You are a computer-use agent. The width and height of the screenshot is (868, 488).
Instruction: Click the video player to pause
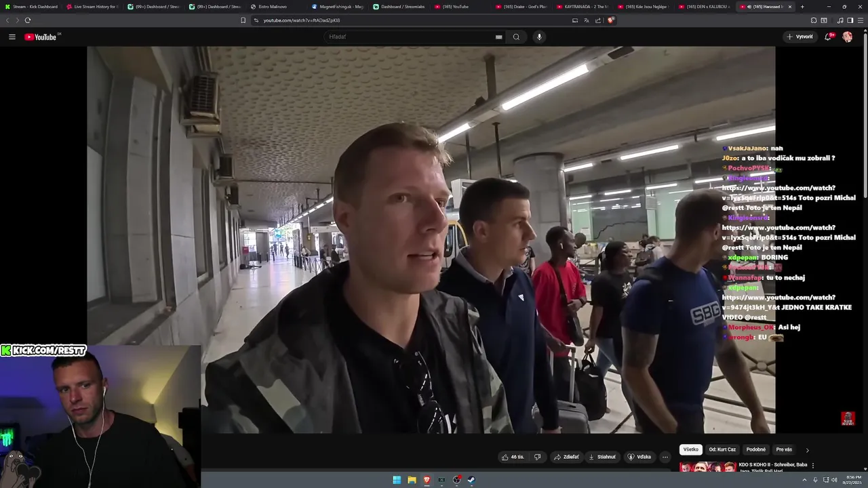431,239
